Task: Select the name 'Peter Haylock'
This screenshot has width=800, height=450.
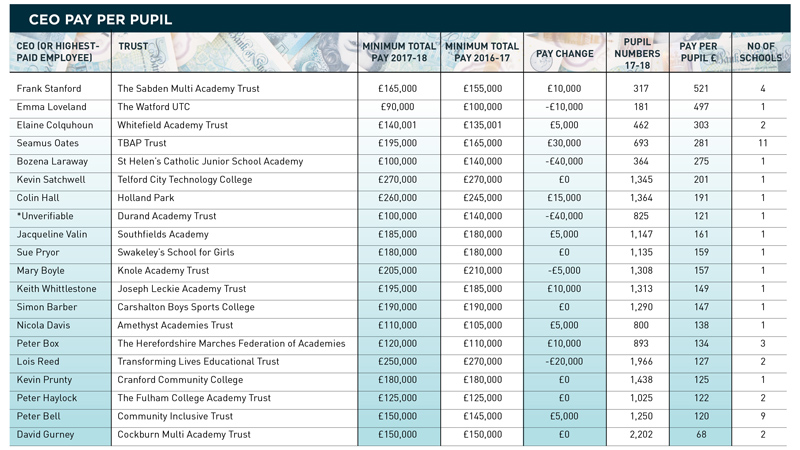Action: 46,398
